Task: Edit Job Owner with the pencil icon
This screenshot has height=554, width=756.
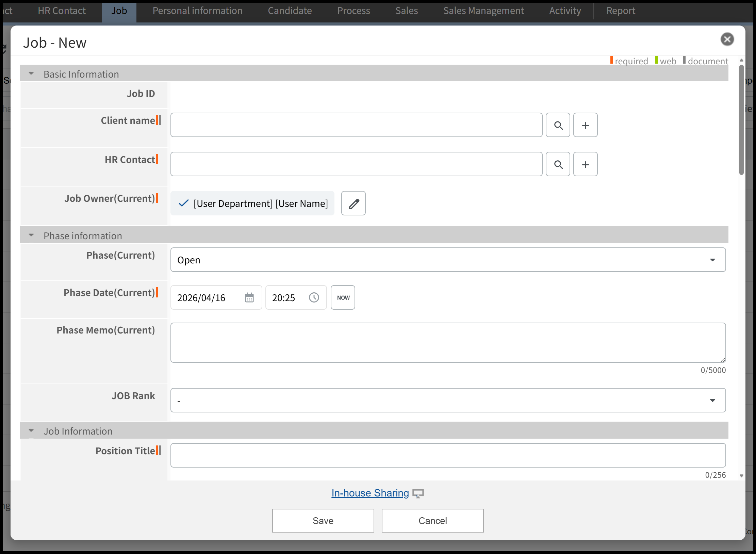Action: tap(353, 203)
